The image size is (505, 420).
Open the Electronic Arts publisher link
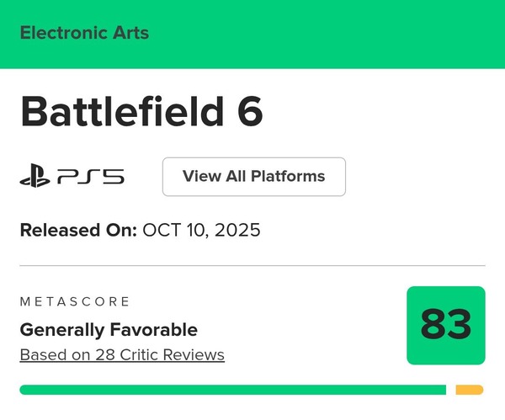click(84, 34)
